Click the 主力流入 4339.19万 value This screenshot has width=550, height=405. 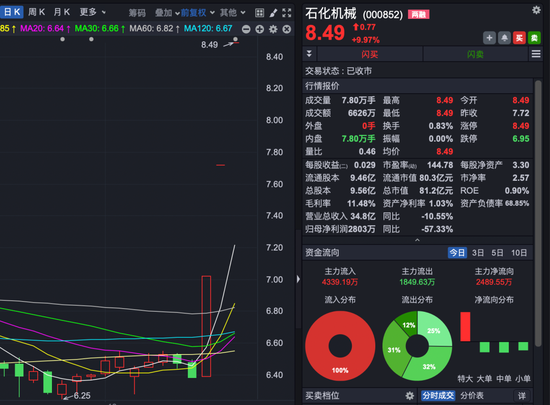click(340, 282)
